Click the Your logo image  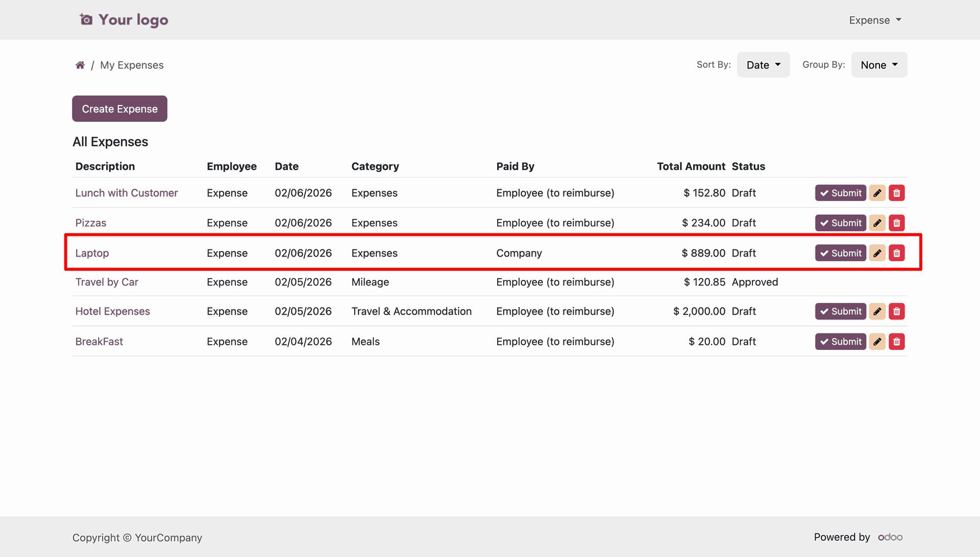coord(124,20)
